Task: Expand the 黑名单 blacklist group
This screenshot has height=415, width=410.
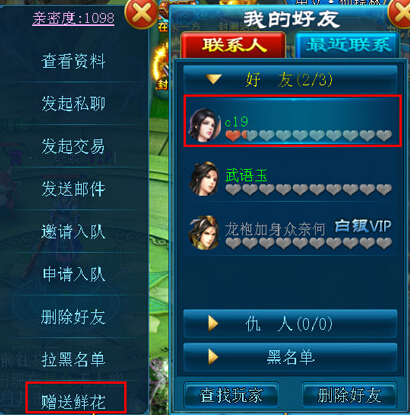Action: point(290,357)
